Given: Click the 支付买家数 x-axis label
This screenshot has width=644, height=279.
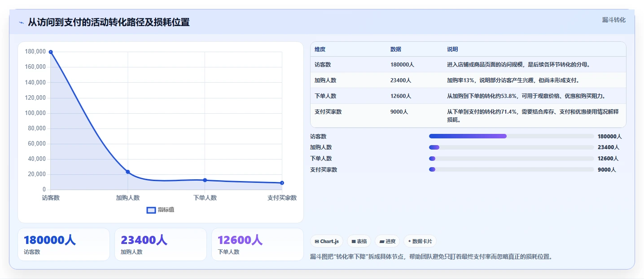Looking at the screenshot, I should (x=282, y=198).
